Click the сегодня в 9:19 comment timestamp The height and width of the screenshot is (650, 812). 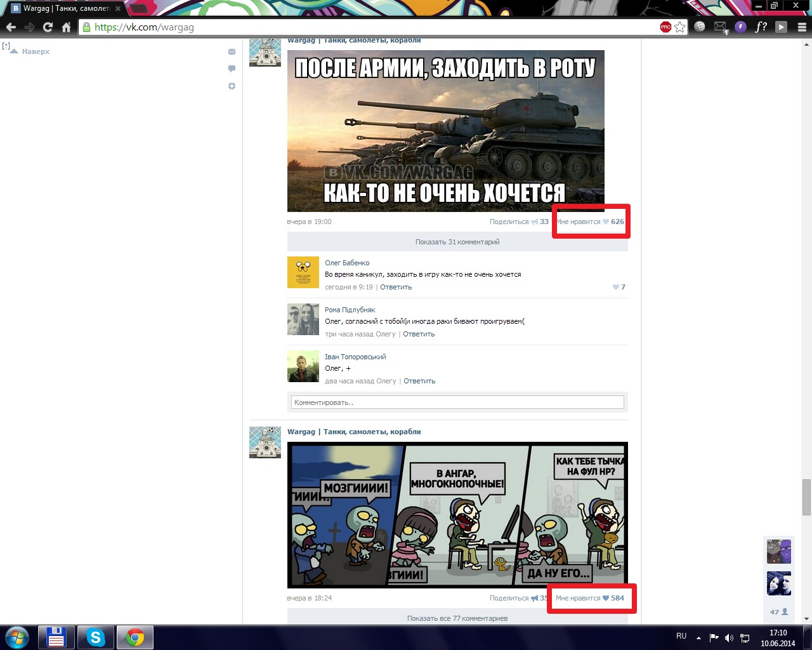tap(349, 287)
